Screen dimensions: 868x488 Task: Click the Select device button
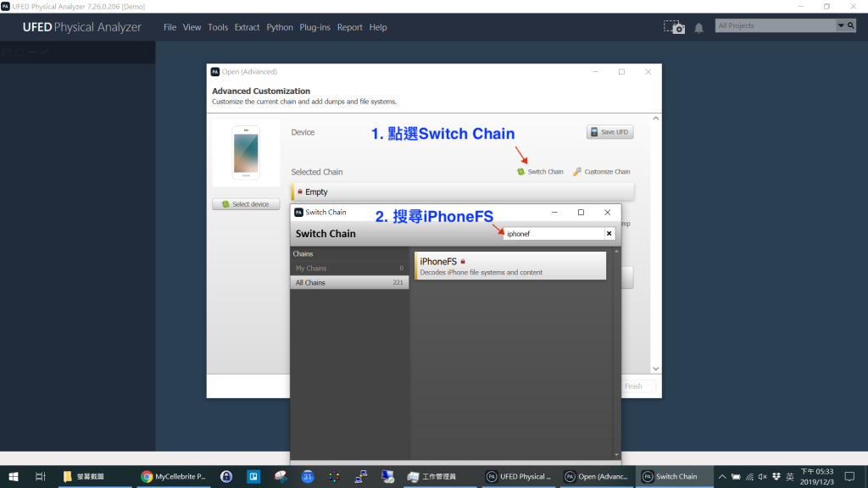246,204
